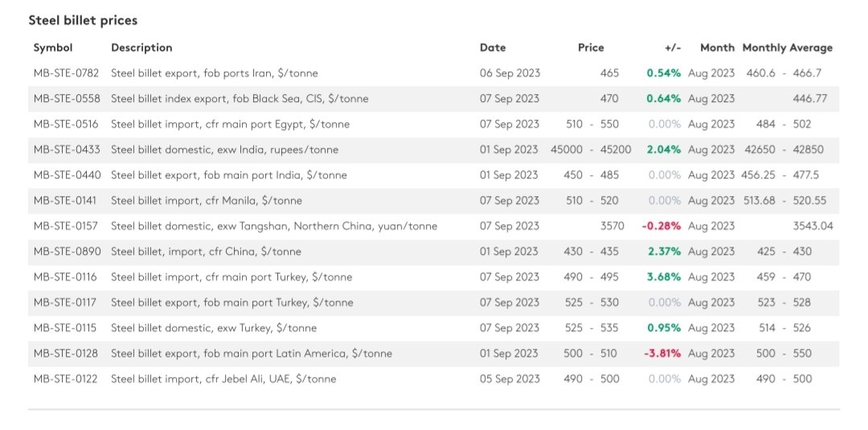
Task: Sort by the Description column header
Action: [141, 47]
